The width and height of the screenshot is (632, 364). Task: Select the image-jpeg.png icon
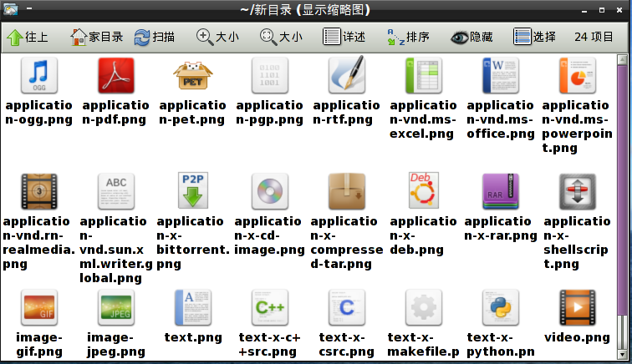(x=116, y=307)
